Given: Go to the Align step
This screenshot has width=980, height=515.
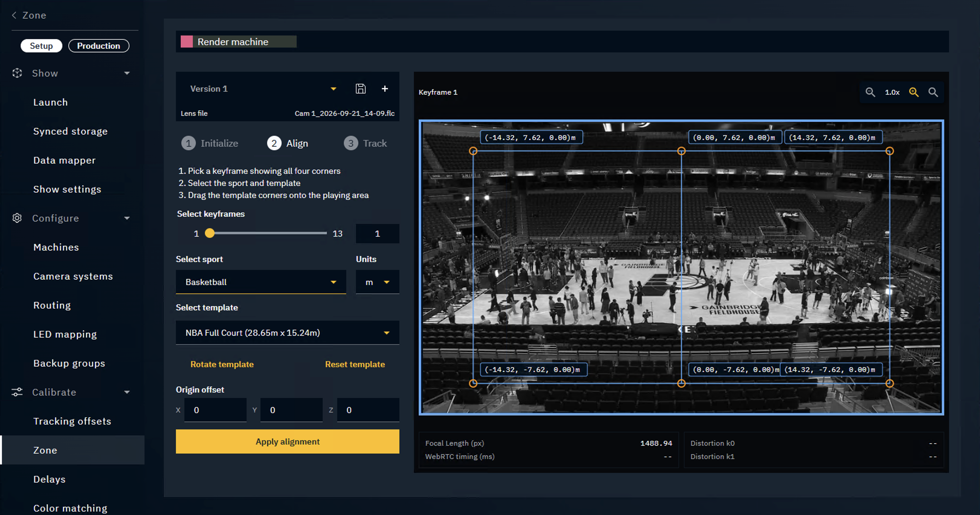Looking at the screenshot, I should (x=288, y=144).
